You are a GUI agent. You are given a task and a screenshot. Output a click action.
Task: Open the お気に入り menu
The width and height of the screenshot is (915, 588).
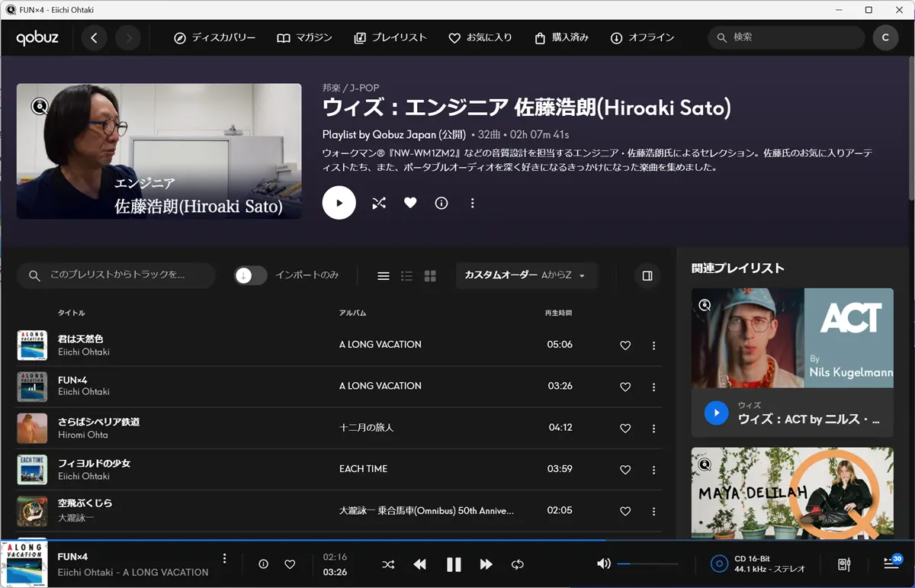tap(480, 37)
